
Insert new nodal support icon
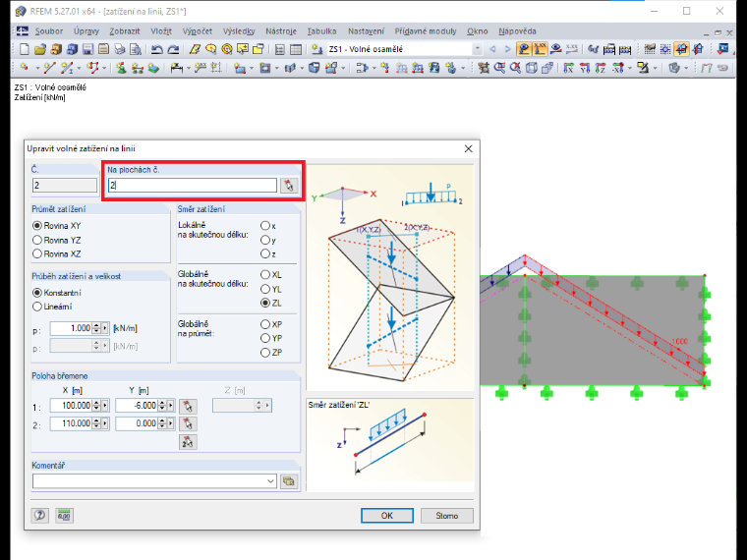(122, 68)
